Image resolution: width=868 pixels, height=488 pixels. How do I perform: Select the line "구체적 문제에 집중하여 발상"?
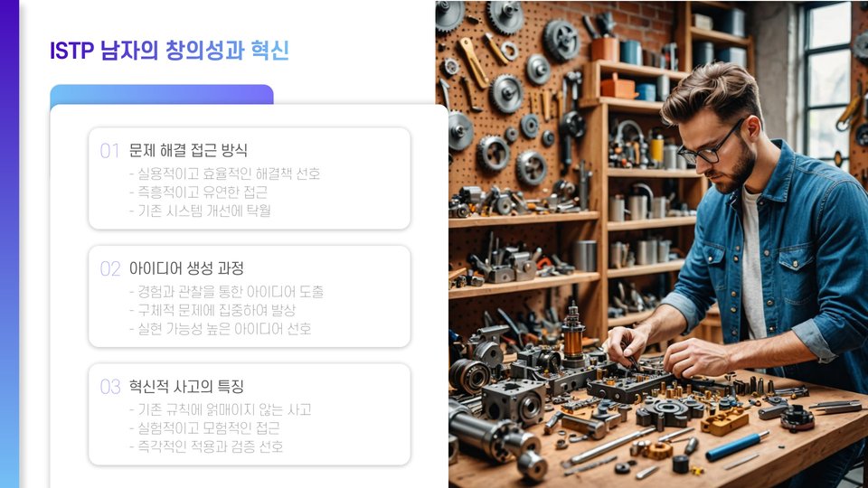point(212,310)
